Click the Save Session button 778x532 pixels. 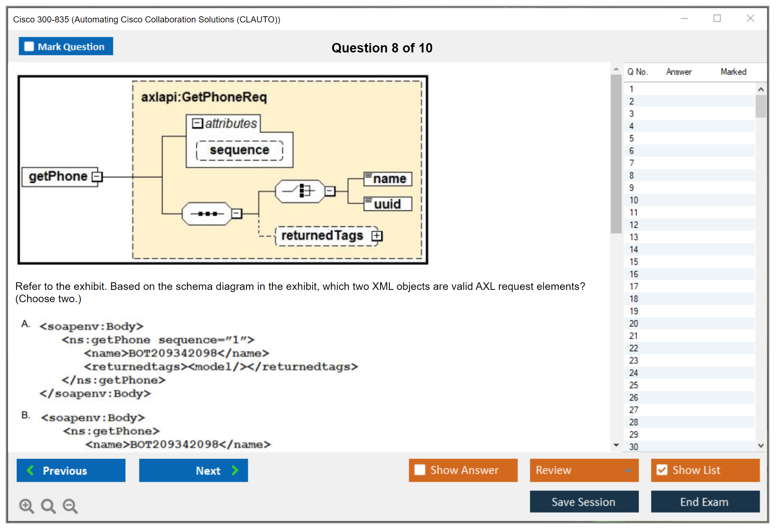584,502
